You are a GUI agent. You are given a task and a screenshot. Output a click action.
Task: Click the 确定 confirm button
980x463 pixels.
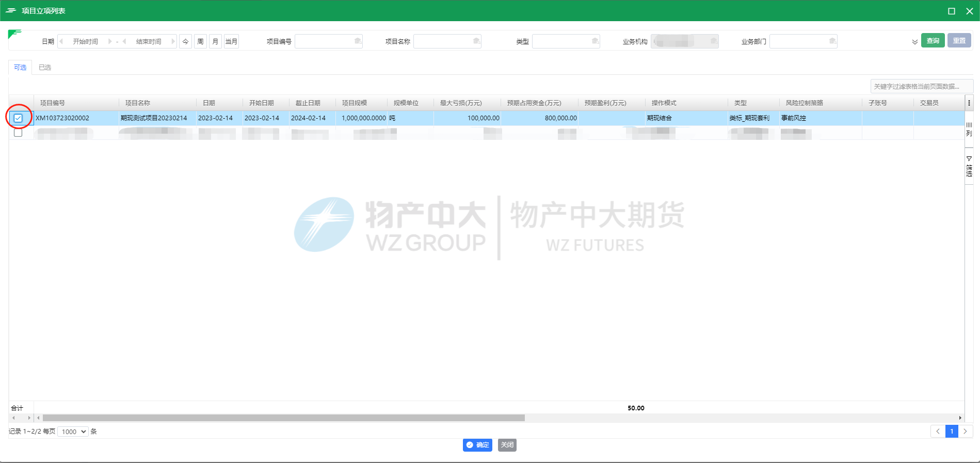pyautogui.click(x=477, y=445)
